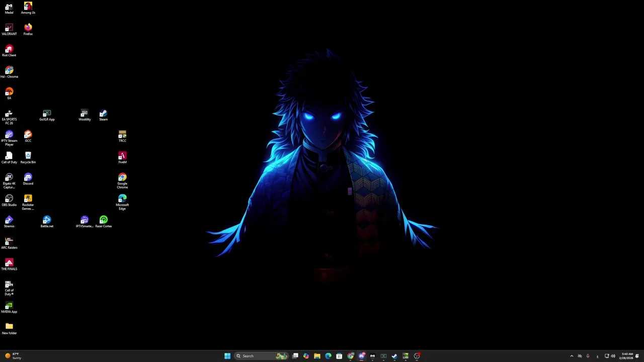Select the New folder on desktop
644x362 pixels.
point(9,329)
